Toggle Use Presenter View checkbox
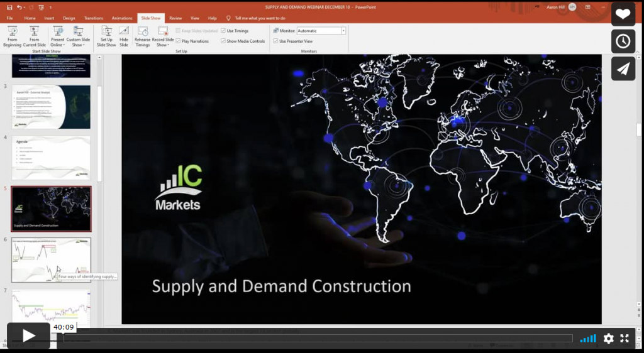 275,41
